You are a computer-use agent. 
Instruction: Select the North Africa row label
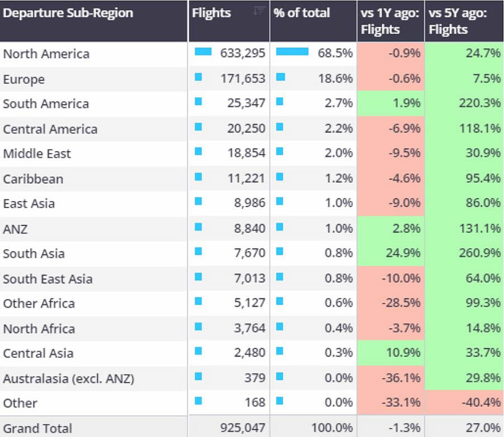tap(39, 329)
